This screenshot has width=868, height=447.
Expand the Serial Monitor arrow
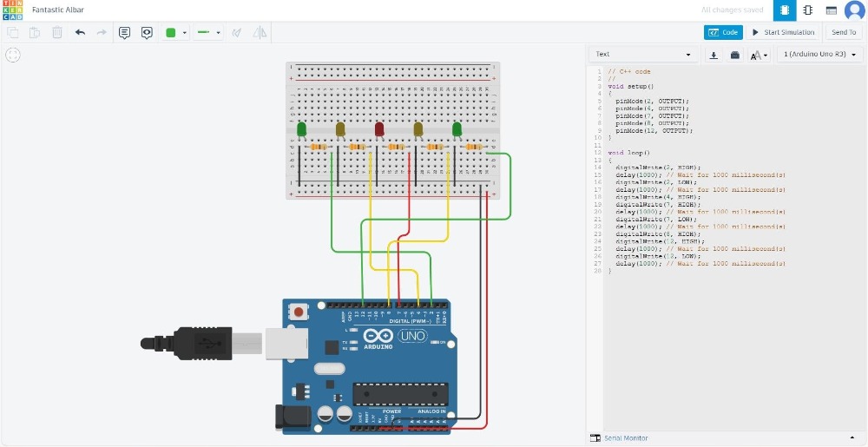tap(852, 438)
